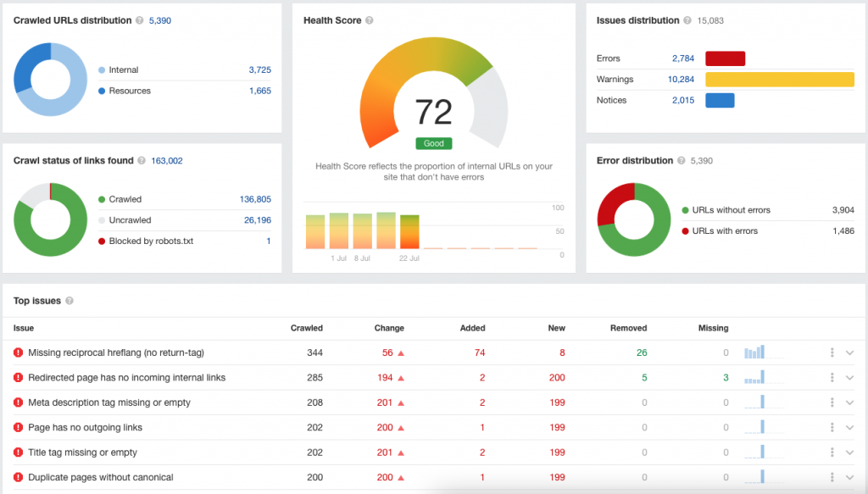Expand the Missing reciprocal hreflang issue row

coord(850,353)
